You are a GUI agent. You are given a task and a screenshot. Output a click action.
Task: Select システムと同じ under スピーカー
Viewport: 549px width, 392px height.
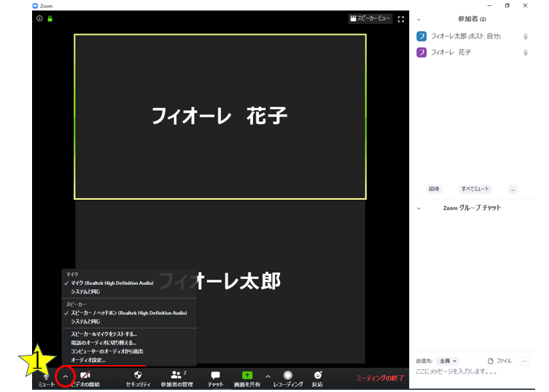click(x=85, y=321)
